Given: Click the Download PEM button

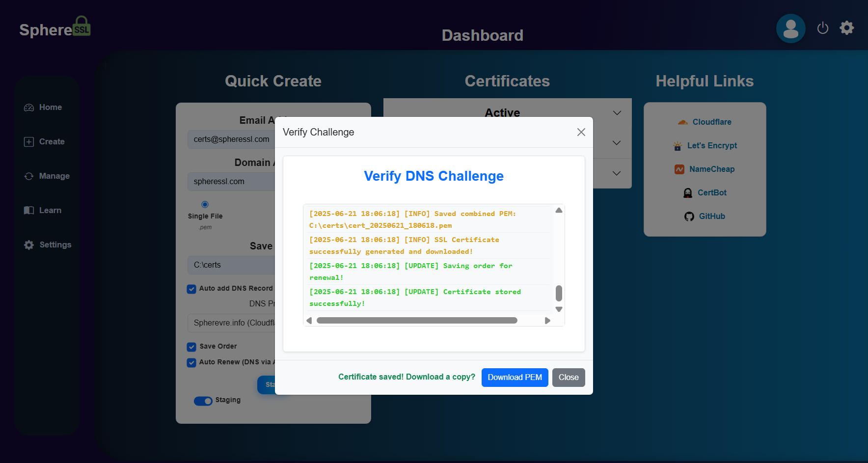Looking at the screenshot, I should (515, 378).
